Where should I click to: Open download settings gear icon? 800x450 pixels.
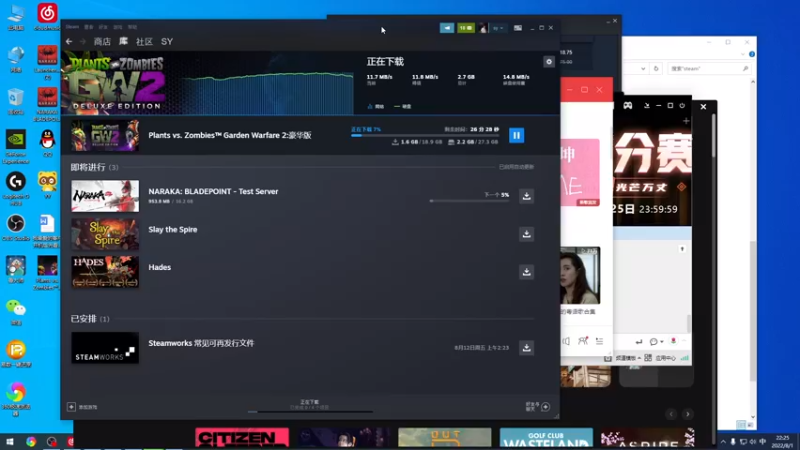click(x=548, y=62)
